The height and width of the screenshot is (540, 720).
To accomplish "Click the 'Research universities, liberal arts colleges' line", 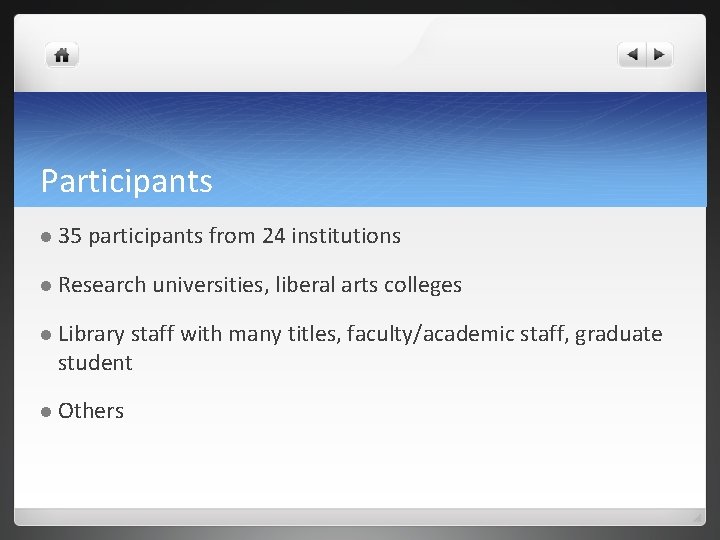I will pyautogui.click(x=259, y=285).
